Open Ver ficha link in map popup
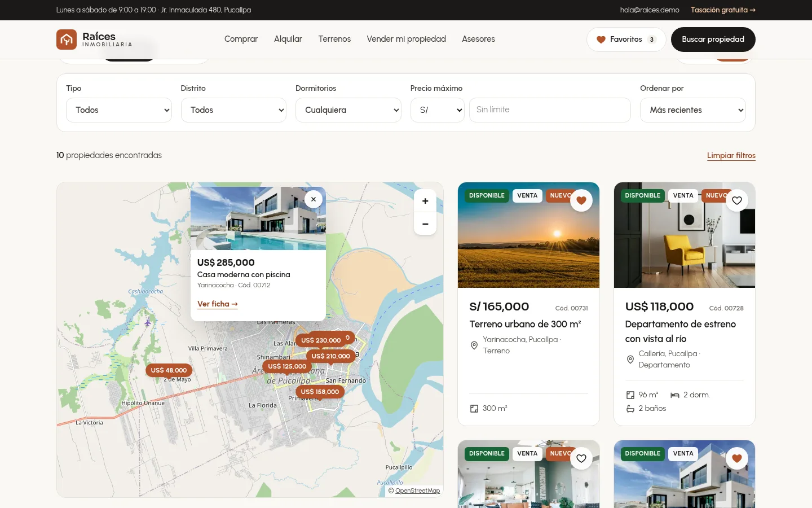This screenshot has width=812, height=508. click(218, 304)
